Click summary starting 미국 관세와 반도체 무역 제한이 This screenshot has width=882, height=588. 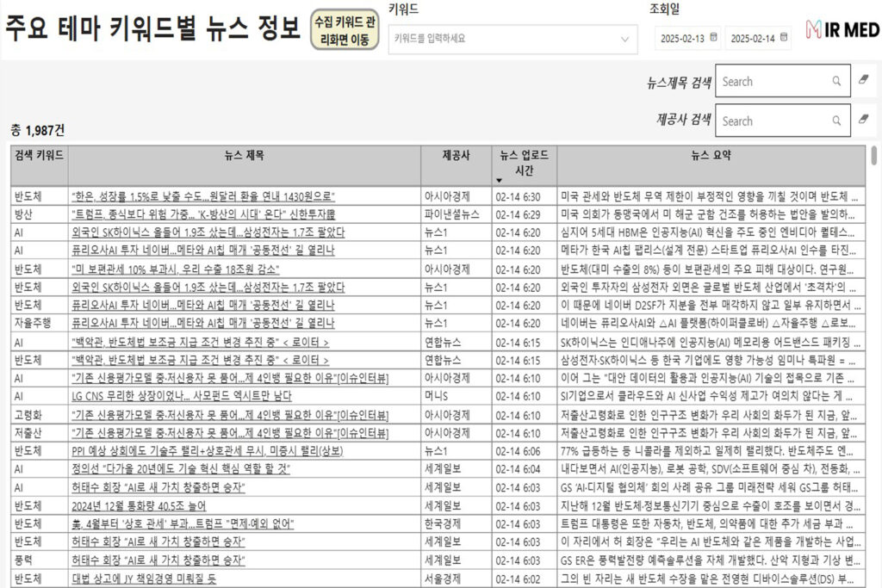click(x=711, y=197)
